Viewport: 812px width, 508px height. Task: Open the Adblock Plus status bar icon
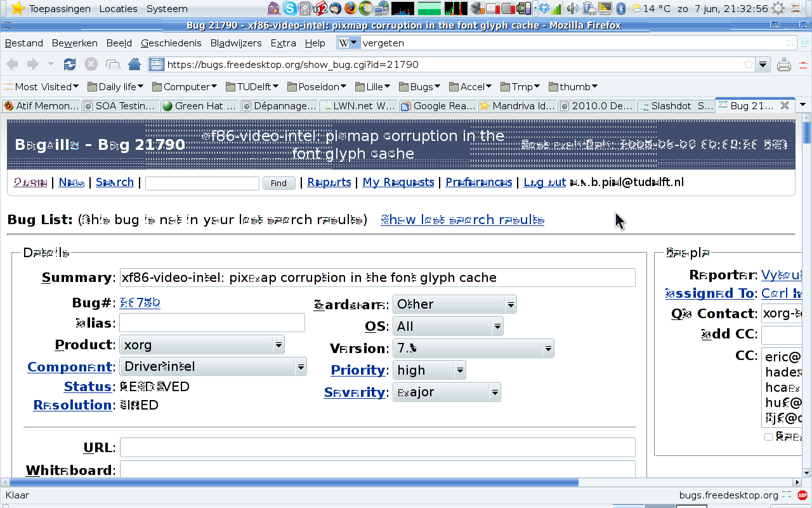point(802,495)
